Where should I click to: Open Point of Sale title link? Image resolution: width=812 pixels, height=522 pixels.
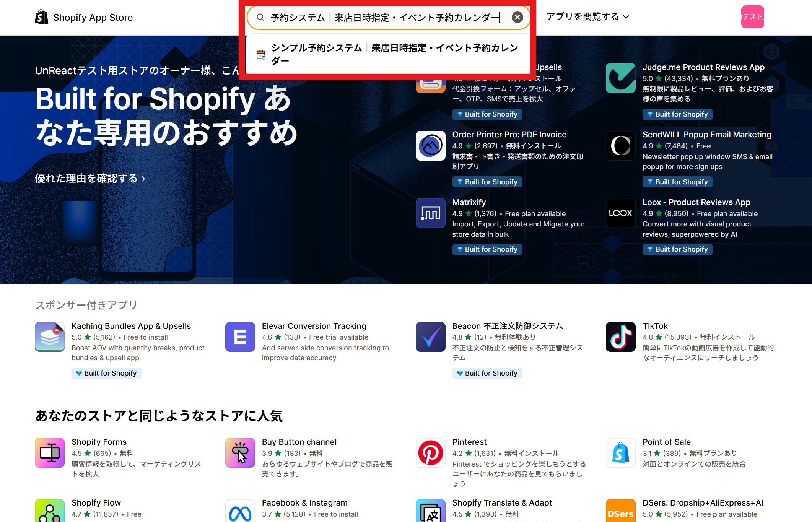pyautogui.click(x=667, y=442)
